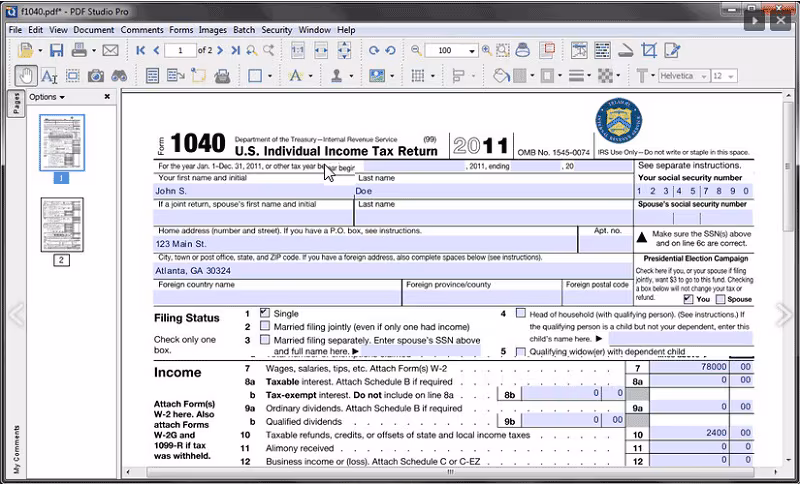This screenshot has width=800, height=484.
Task: Expand the print dropdown arrow
Action: pyautogui.click(x=93, y=50)
